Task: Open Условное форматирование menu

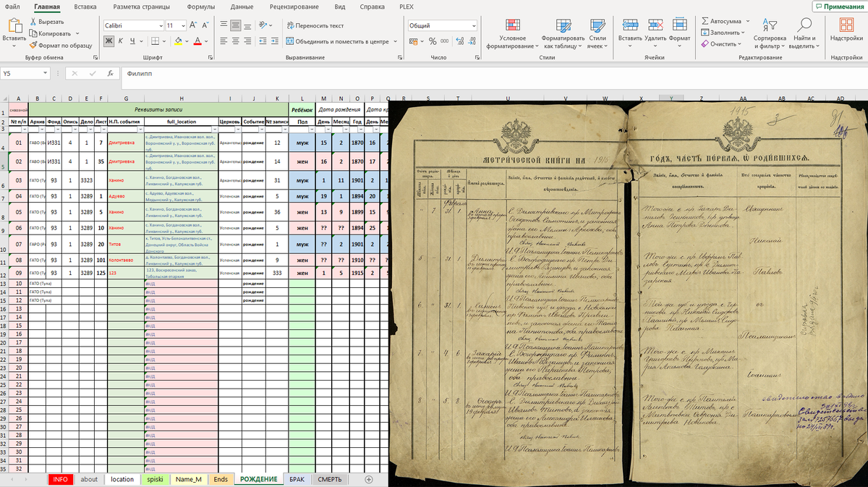Action: click(513, 33)
